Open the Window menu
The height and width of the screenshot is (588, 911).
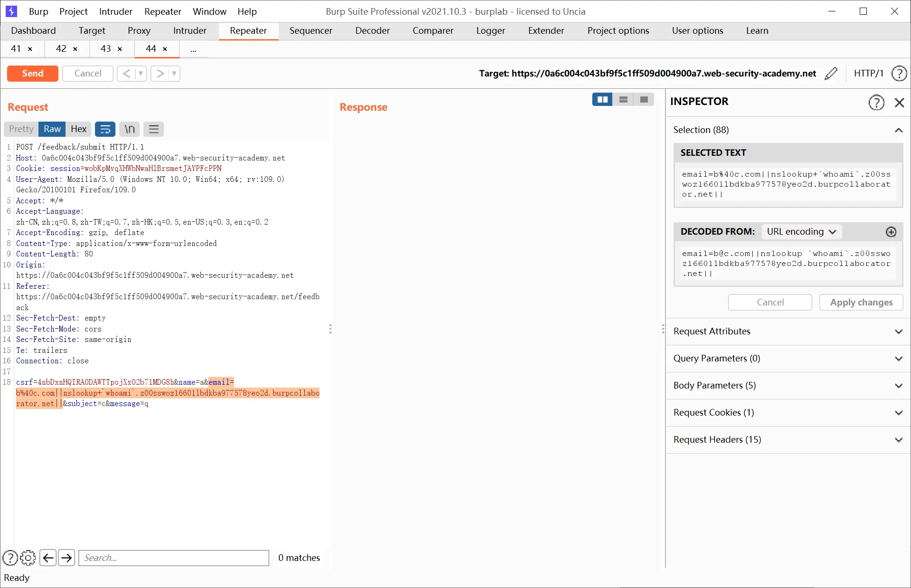(209, 11)
